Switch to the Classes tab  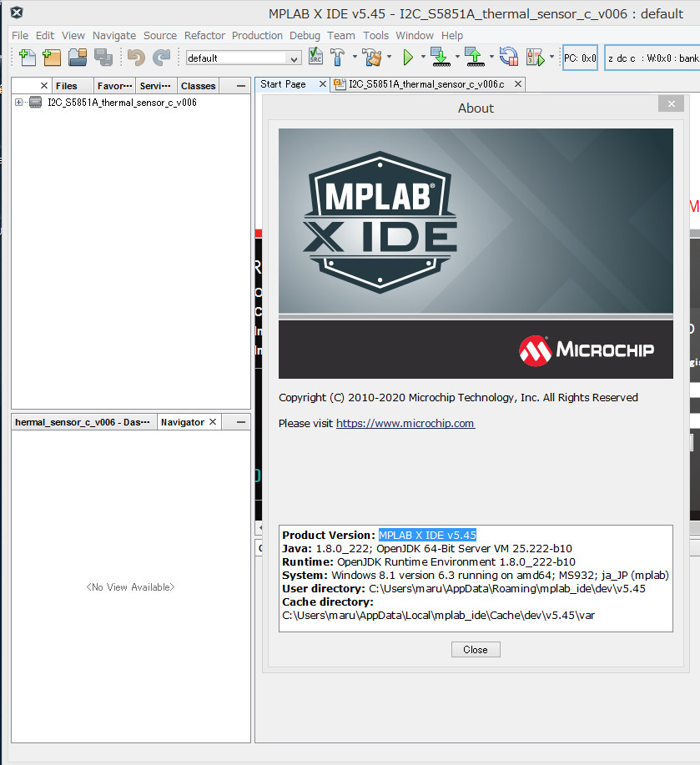pos(198,86)
